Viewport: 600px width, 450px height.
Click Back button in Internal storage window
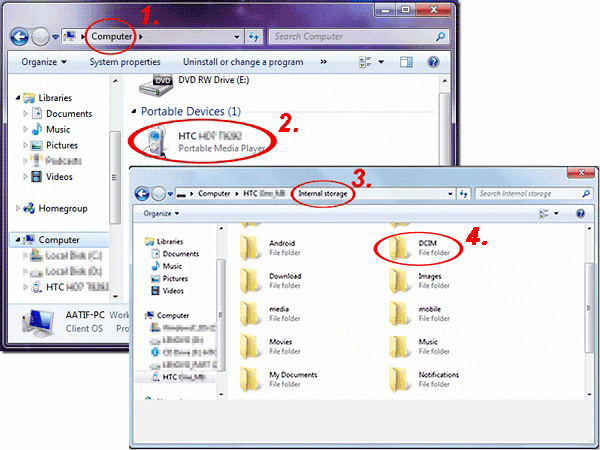coord(142,194)
